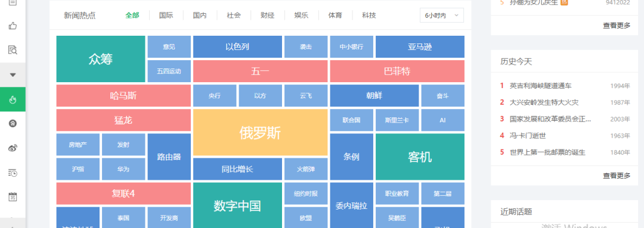The image size is (644, 228).
Task: Collapse the sidebar section with the down triangle
Action: [x=13, y=74]
